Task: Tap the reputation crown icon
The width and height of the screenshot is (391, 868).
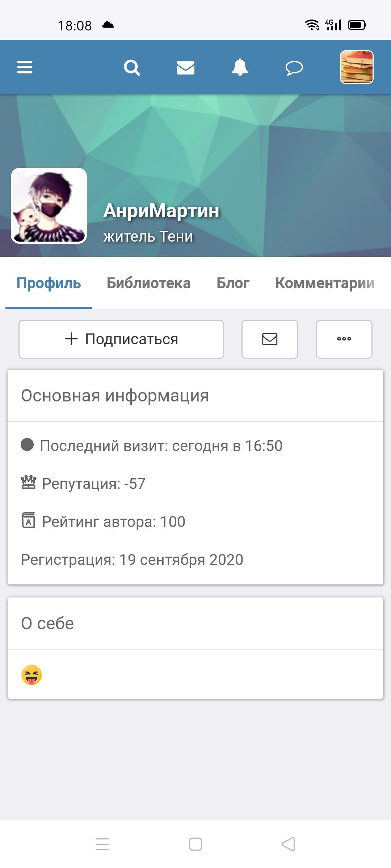Action: 28,483
